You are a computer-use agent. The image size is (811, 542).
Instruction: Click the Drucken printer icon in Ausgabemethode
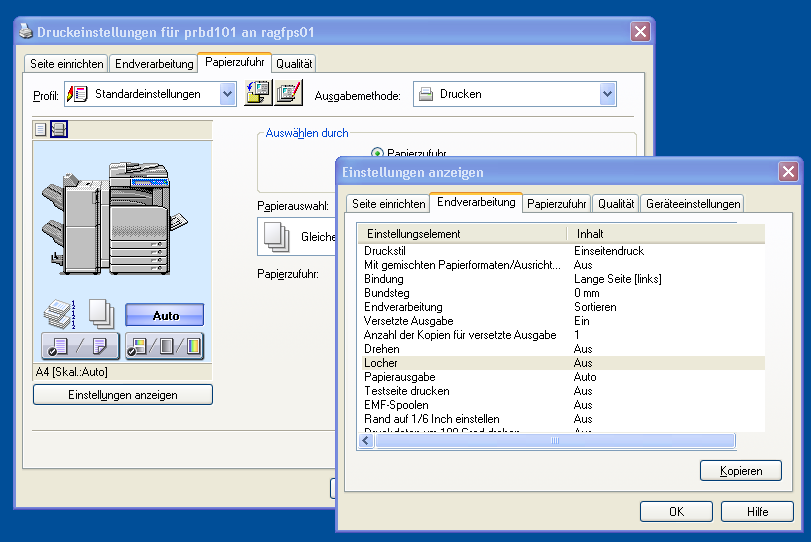pyautogui.click(x=426, y=94)
